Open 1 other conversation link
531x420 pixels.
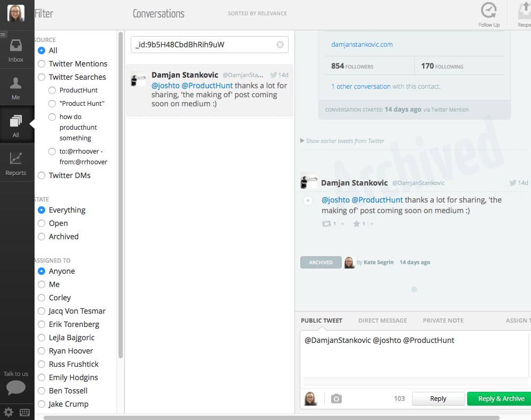[x=361, y=86]
